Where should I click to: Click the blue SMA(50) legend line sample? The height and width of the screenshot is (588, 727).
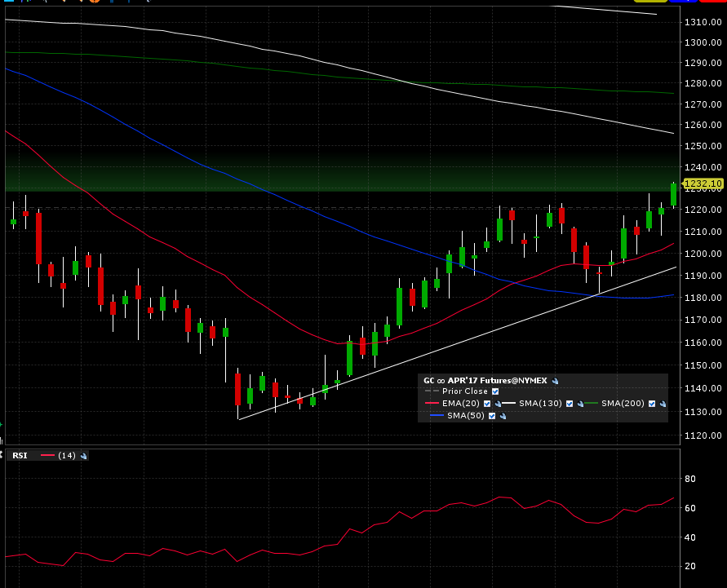click(x=436, y=416)
